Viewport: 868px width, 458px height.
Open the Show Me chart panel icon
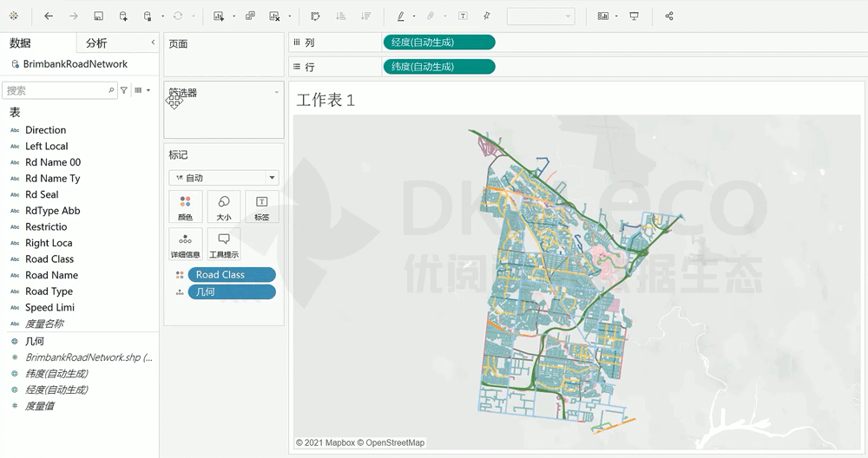click(603, 16)
